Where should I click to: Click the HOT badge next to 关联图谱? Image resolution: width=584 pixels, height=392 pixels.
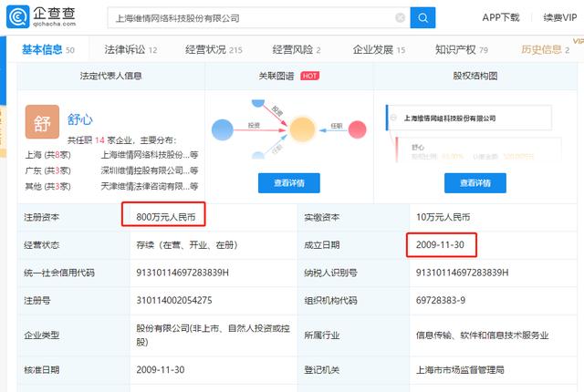(309, 76)
